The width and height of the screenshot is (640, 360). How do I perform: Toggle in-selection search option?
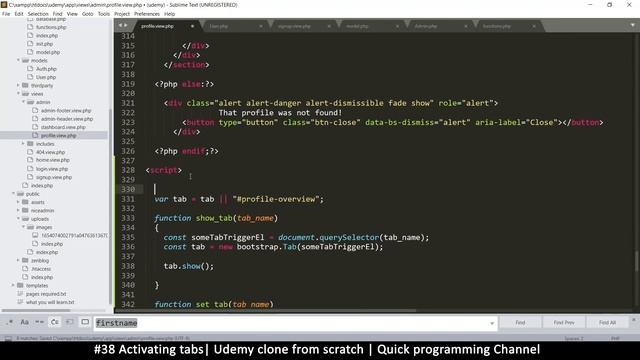point(69,322)
